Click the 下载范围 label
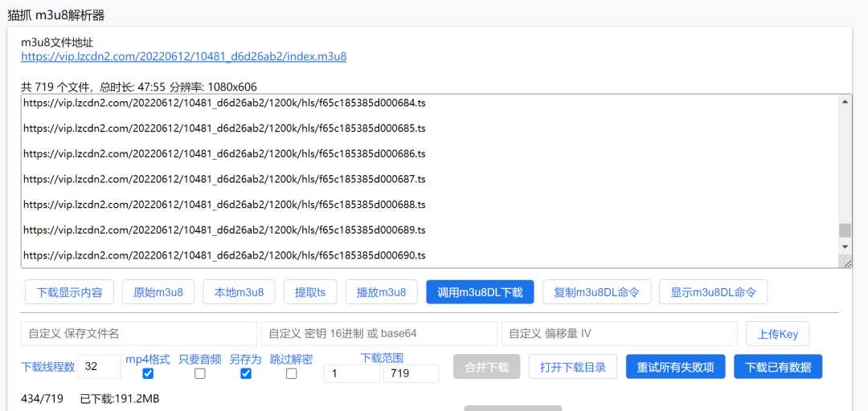This screenshot has height=411, width=868. pos(382,358)
